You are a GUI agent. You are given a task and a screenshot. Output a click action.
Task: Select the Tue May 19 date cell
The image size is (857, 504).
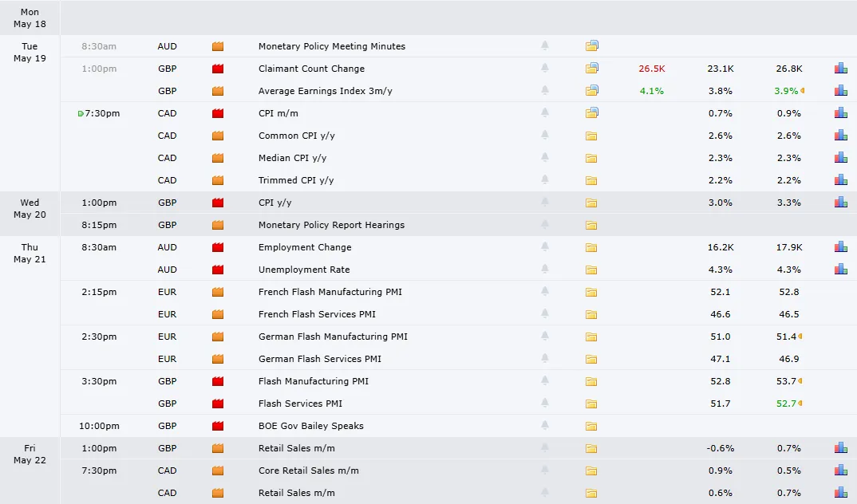(x=30, y=53)
